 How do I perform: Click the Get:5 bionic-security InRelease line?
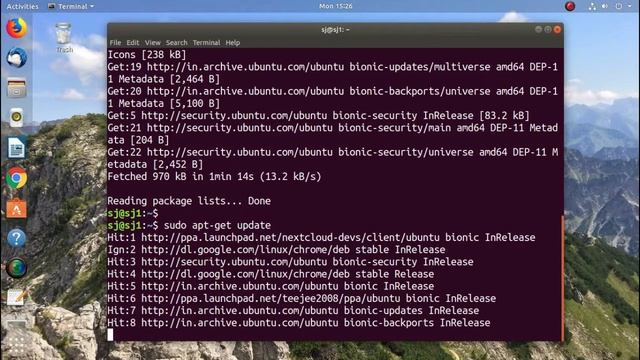(318, 116)
